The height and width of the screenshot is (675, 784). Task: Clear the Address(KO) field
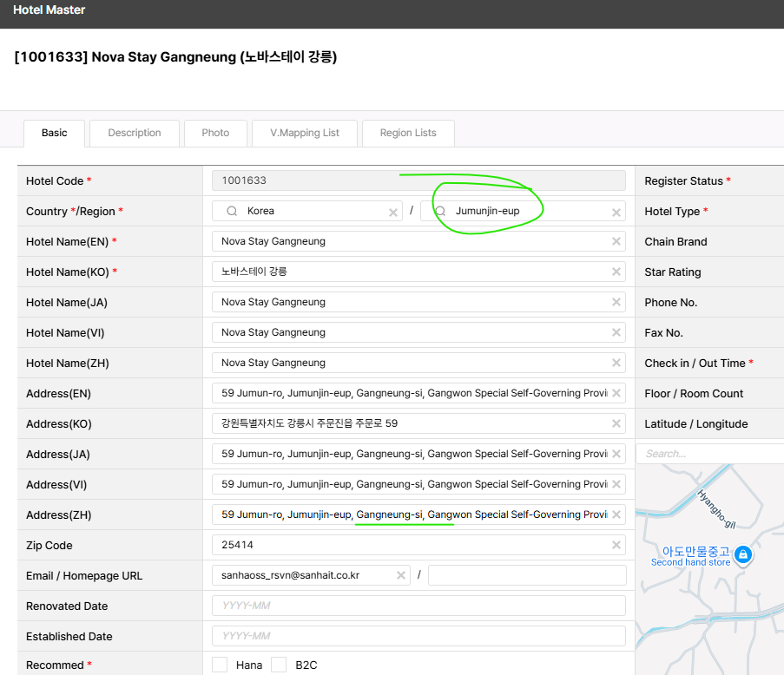point(616,424)
